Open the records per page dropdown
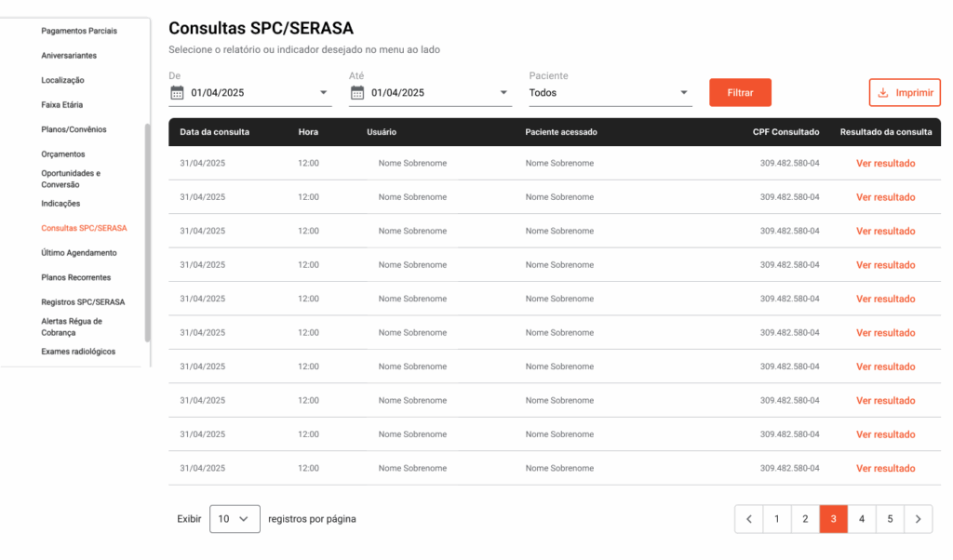Viewport: 953px width, 560px height. point(235,519)
